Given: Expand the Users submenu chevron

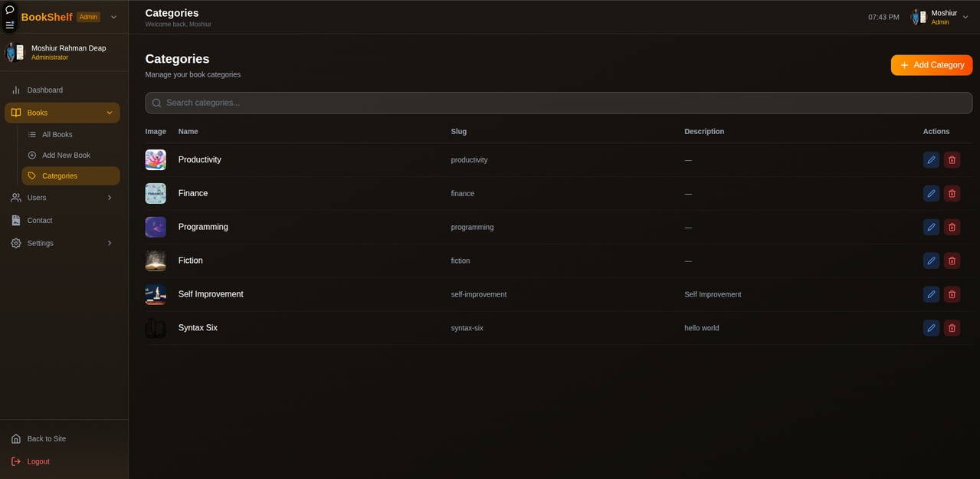Looking at the screenshot, I should pos(110,198).
